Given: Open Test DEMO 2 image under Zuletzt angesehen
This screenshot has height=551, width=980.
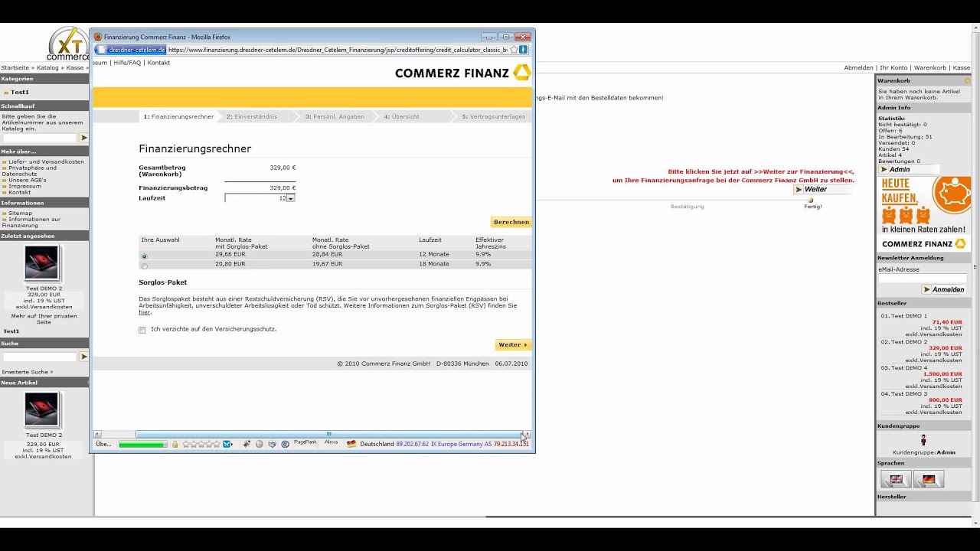Looking at the screenshot, I should point(41,263).
